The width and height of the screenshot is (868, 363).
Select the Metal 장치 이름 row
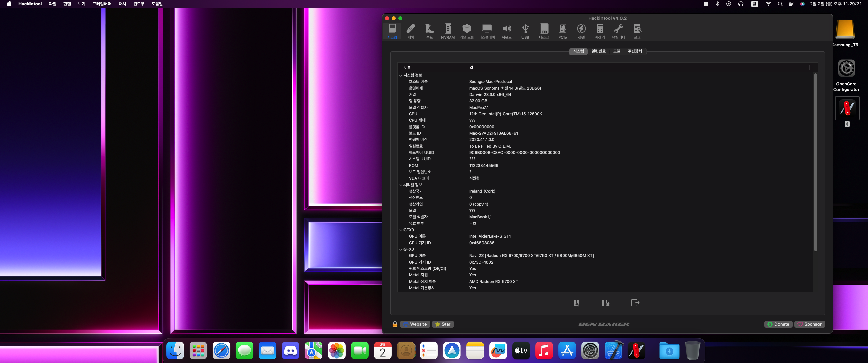click(605, 282)
